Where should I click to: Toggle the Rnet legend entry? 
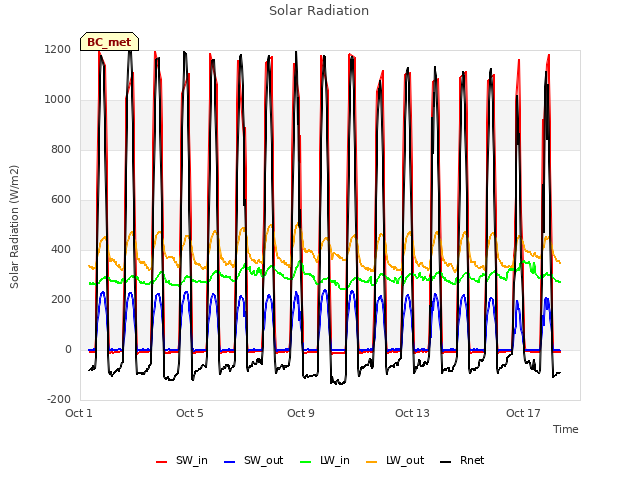462,461
